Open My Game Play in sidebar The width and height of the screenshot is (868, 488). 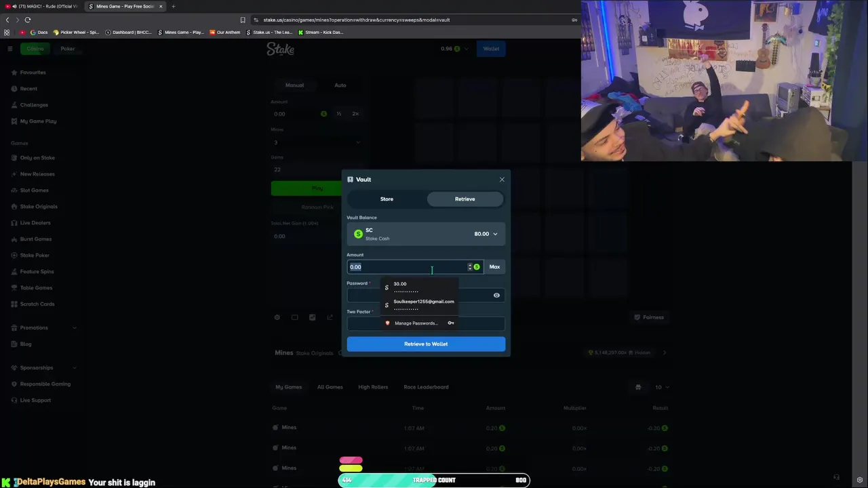(x=38, y=121)
